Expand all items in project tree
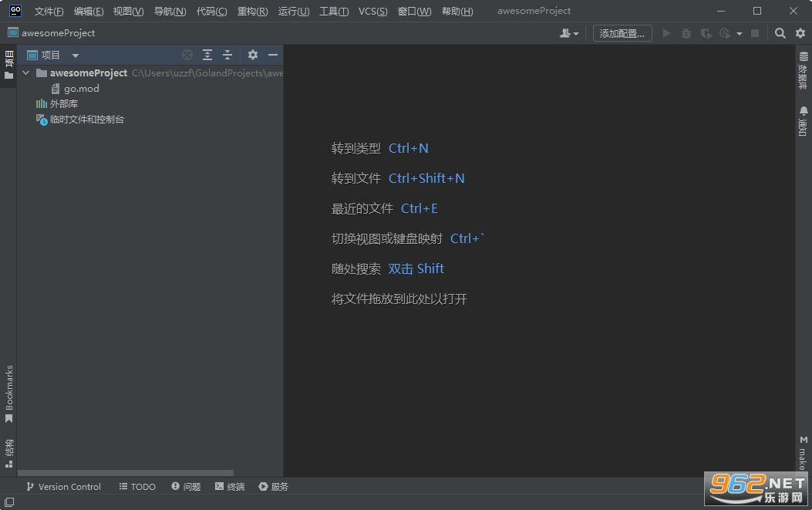Screen dimensions: 812x510 207,55
